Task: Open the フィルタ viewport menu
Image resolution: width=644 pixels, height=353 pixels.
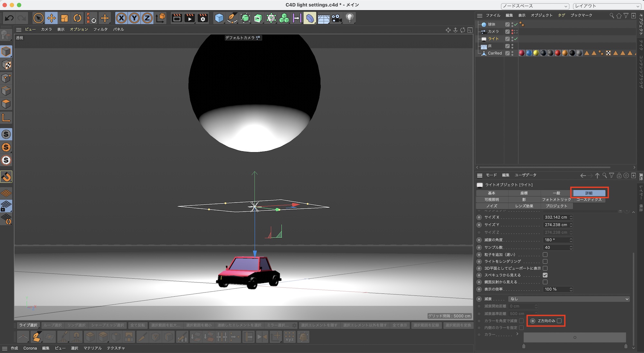Action: click(100, 29)
